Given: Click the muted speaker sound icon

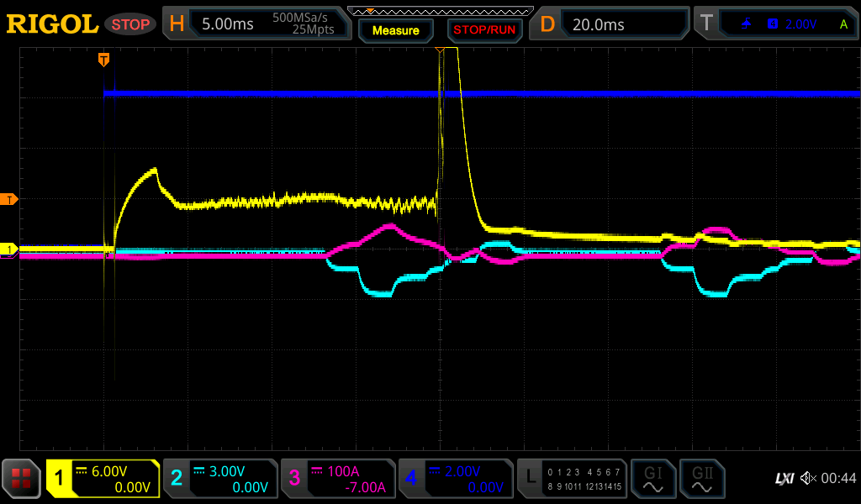Looking at the screenshot, I should click(808, 479).
